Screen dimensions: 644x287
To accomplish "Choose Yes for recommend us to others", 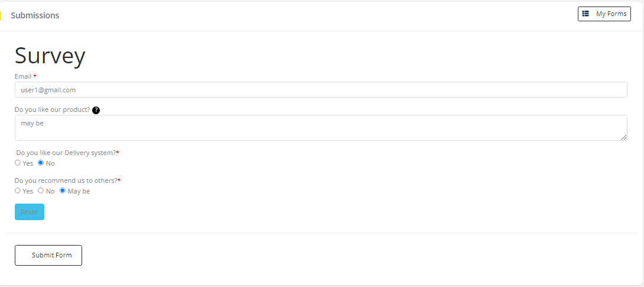I will click(18, 191).
